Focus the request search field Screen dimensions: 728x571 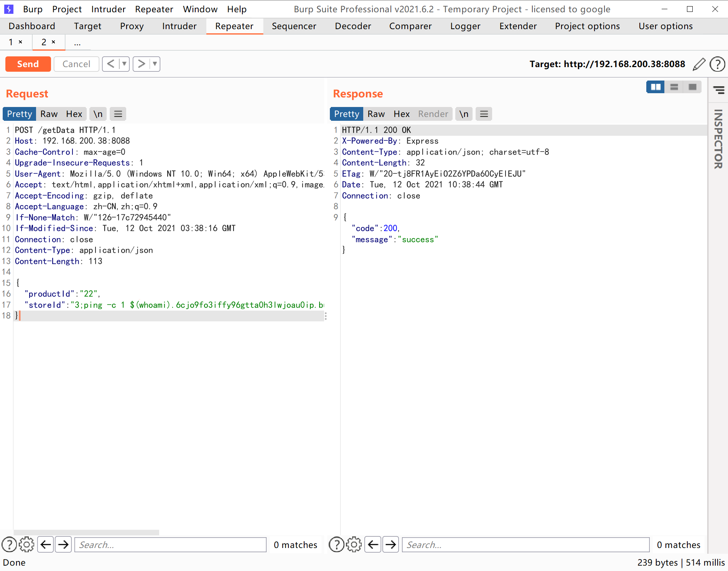click(170, 545)
